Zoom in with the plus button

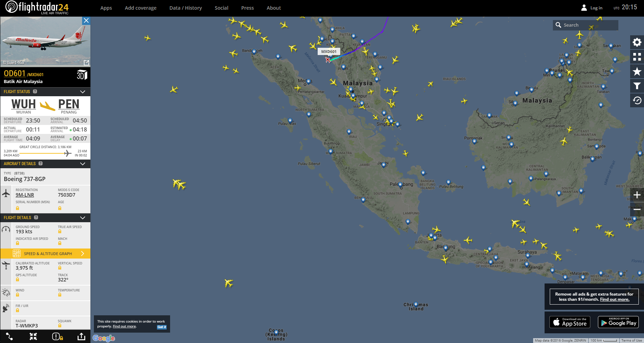click(637, 195)
